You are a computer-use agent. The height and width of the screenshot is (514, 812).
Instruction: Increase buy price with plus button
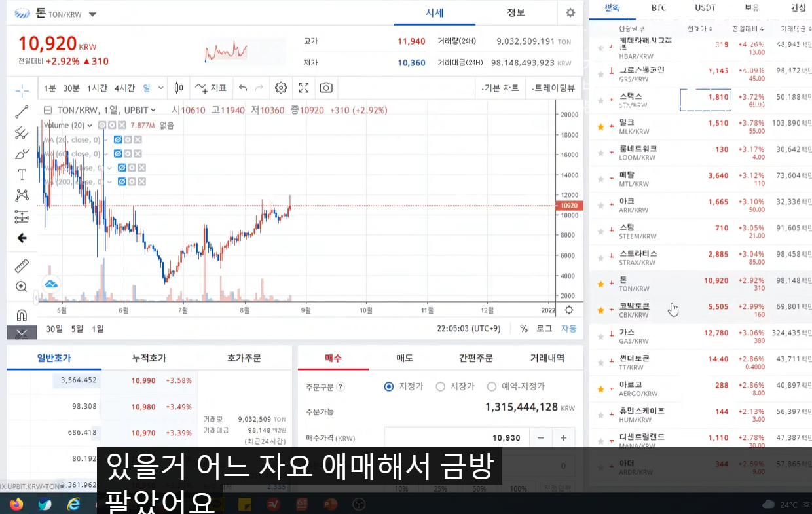pyautogui.click(x=563, y=438)
